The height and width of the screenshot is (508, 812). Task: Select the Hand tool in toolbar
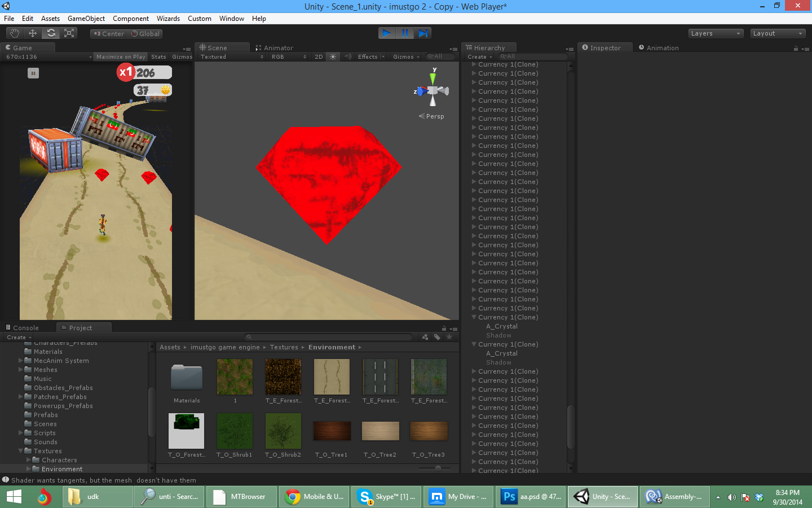[15, 33]
